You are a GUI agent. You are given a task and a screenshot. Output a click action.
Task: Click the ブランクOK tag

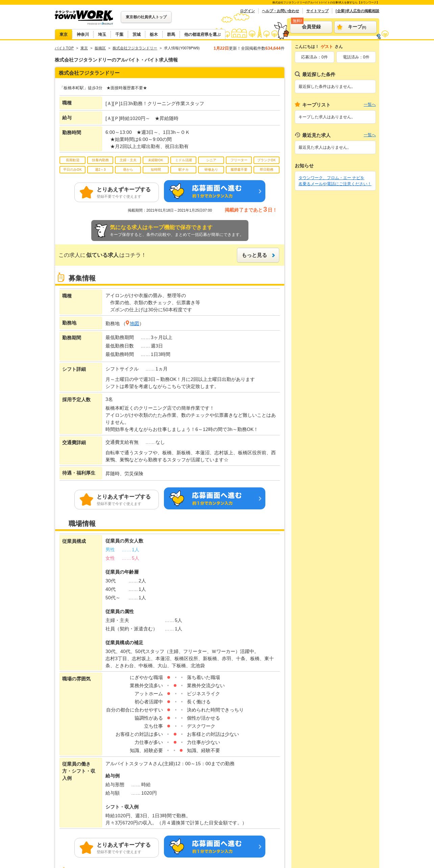pos(267,160)
